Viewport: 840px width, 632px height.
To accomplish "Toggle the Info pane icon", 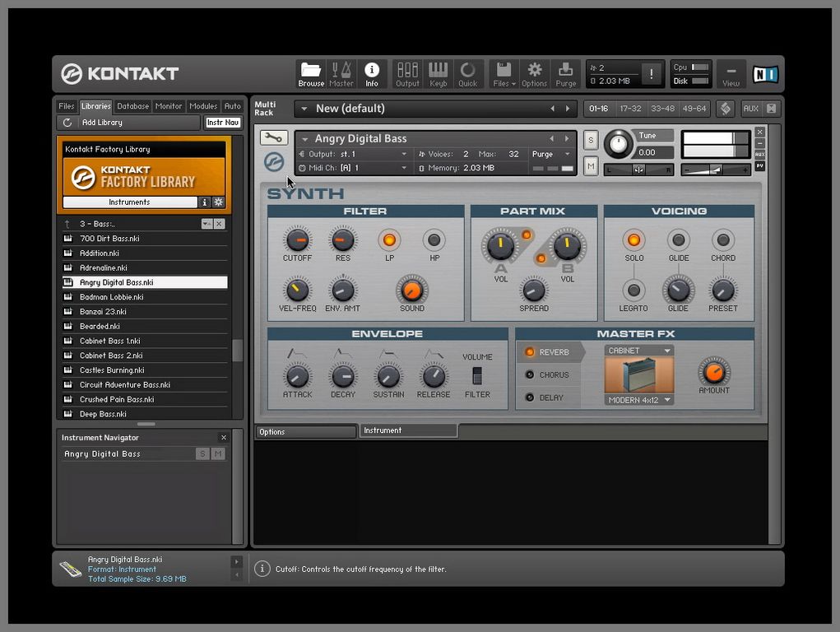I will point(372,74).
